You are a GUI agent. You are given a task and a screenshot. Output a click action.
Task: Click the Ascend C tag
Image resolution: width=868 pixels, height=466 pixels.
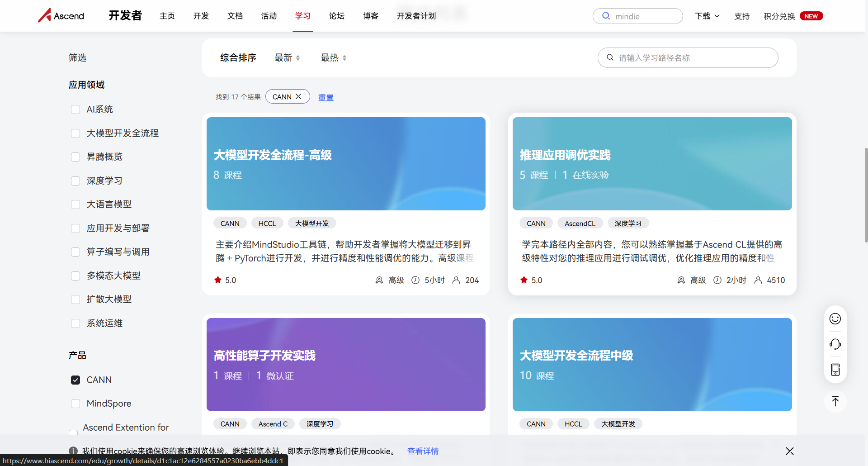click(x=273, y=423)
